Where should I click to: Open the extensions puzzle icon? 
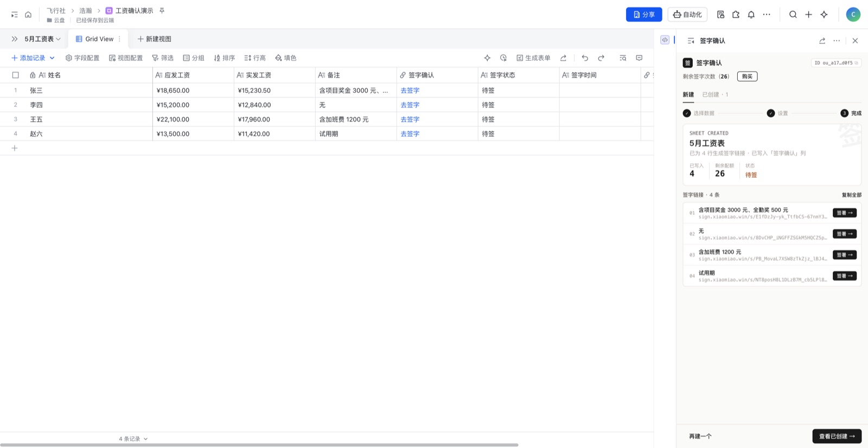(x=736, y=15)
